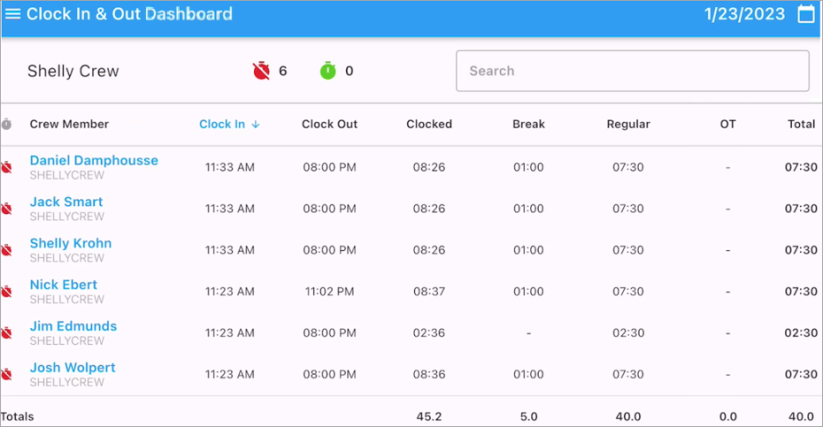Sort by the Crew Member column header
Viewport: 823px width, 427px height.
click(69, 124)
